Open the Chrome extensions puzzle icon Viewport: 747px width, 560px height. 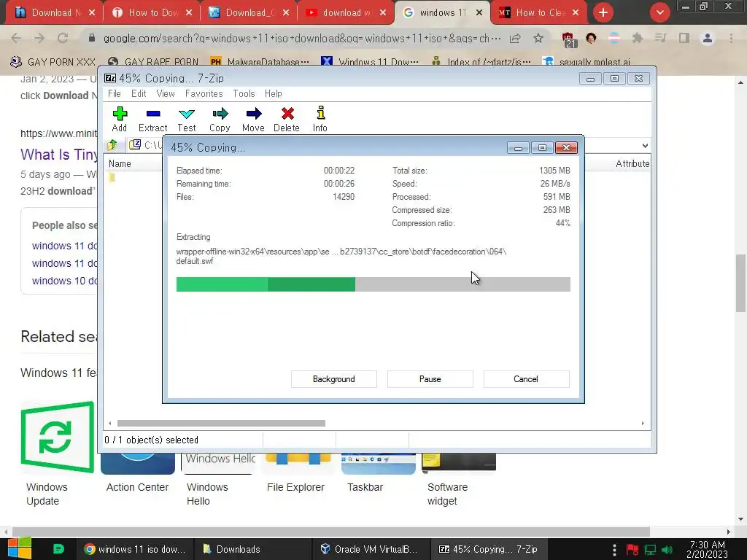tap(637, 38)
